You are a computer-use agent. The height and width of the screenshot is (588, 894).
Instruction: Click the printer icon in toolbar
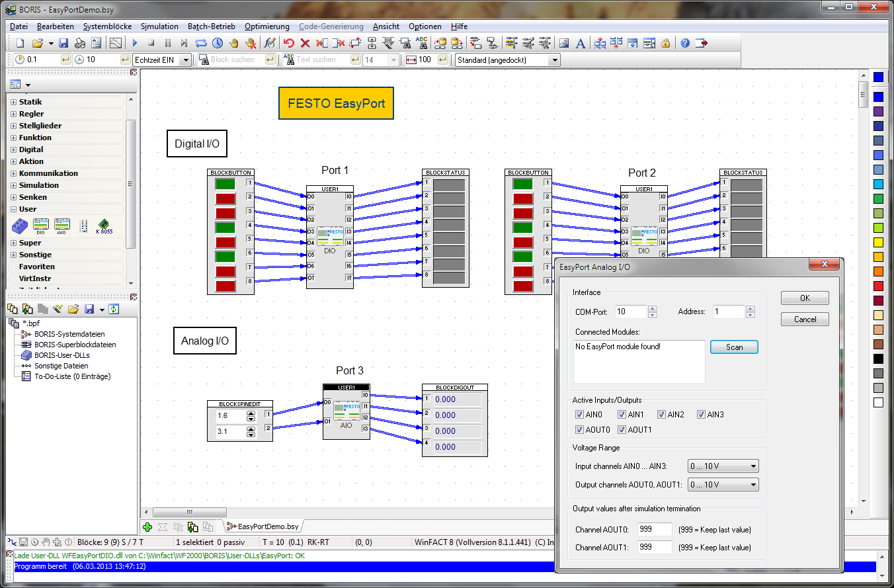[x=80, y=43]
